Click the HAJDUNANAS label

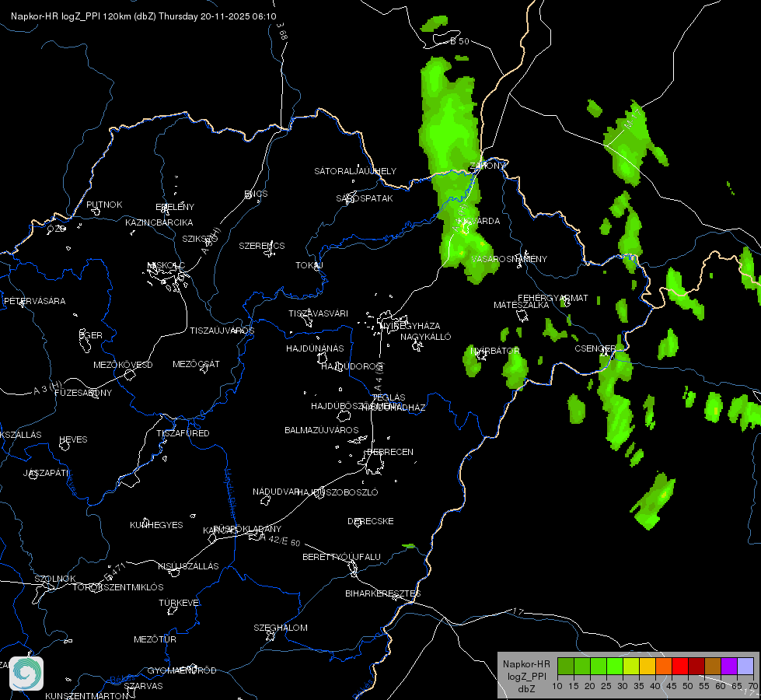click(315, 348)
